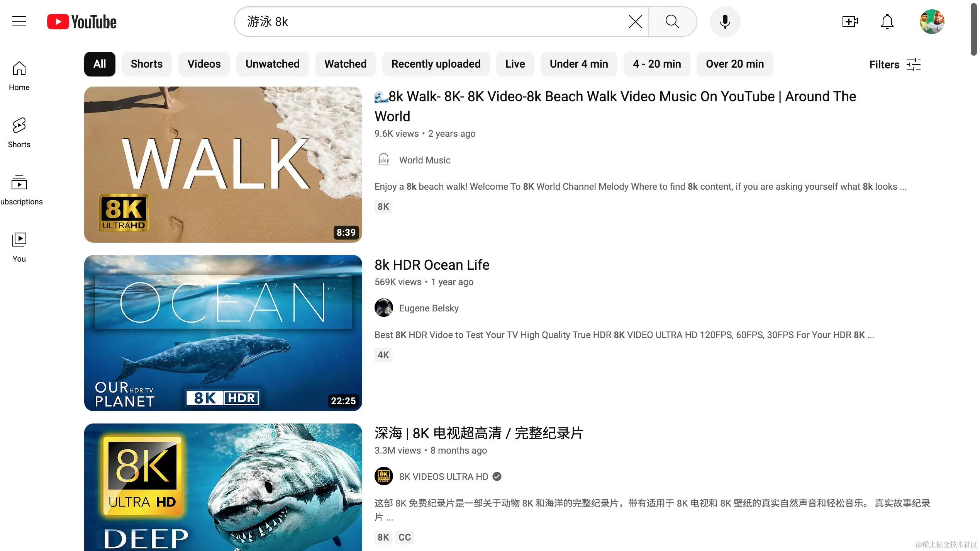The image size is (980, 551).
Task: Click the World Music channel avatar
Action: point(383,160)
